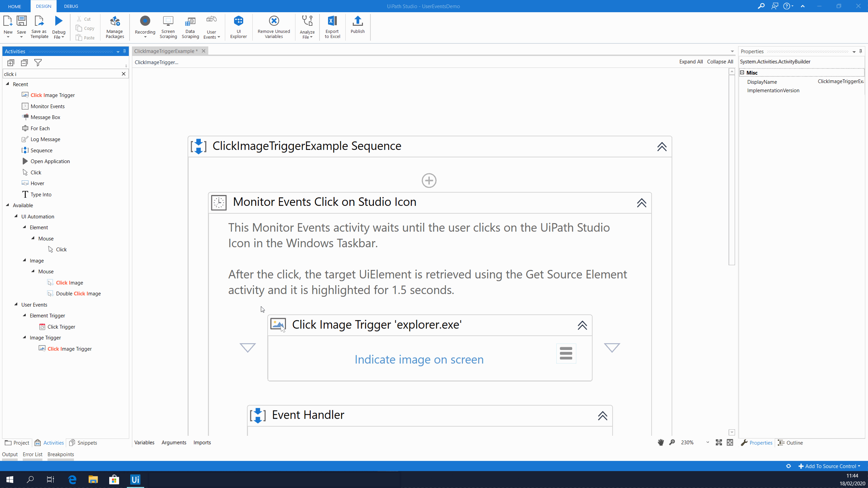This screenshot has height=488, width=868.
Task: Open feedback icon in title bar
Action: point(774,6)
